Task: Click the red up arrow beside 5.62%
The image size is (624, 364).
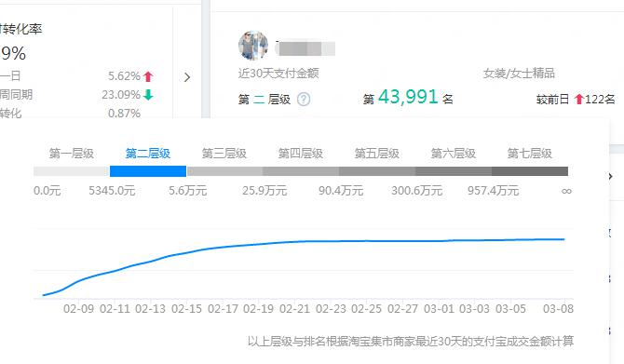Action: pyautogui.click(x=148, y=76)
